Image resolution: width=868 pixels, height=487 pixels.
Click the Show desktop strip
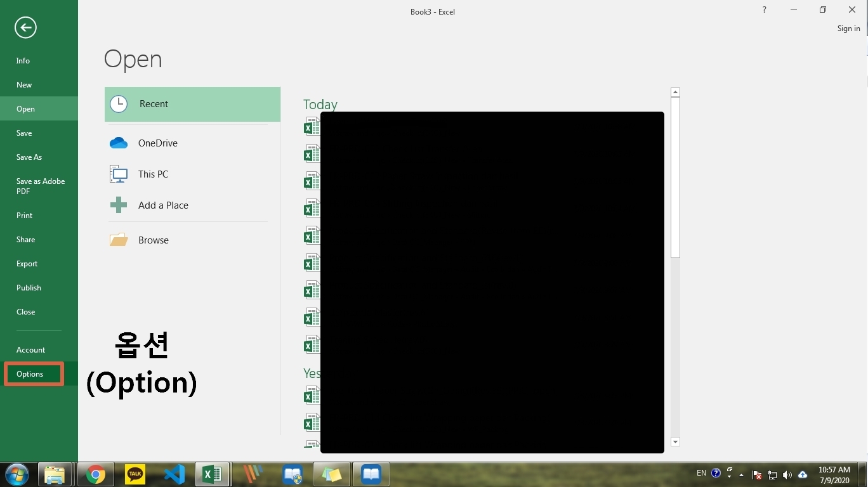click(863, 474)
